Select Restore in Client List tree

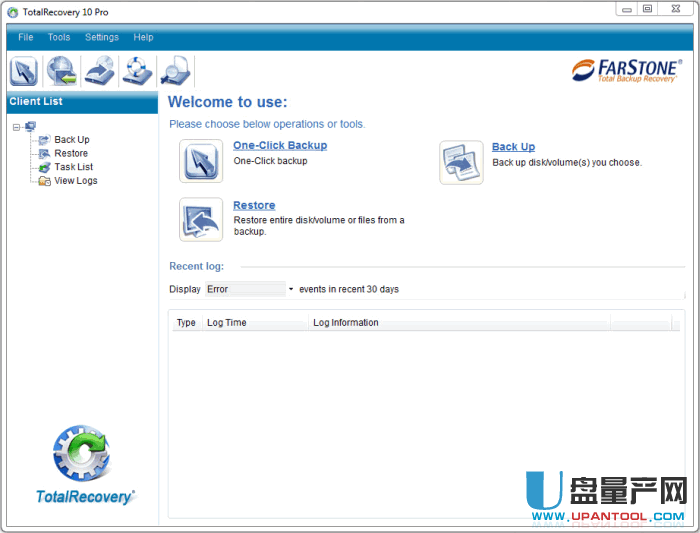tap(70, 154)
